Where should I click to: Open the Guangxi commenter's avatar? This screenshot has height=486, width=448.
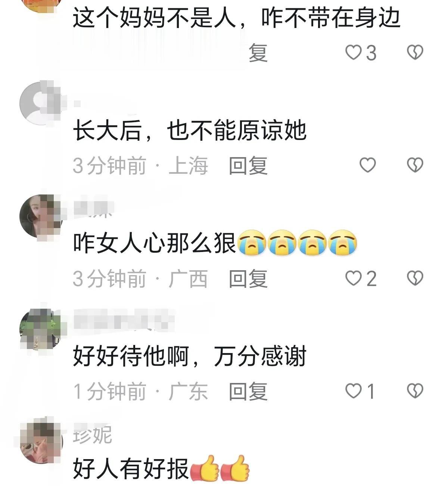coord(41,216)
